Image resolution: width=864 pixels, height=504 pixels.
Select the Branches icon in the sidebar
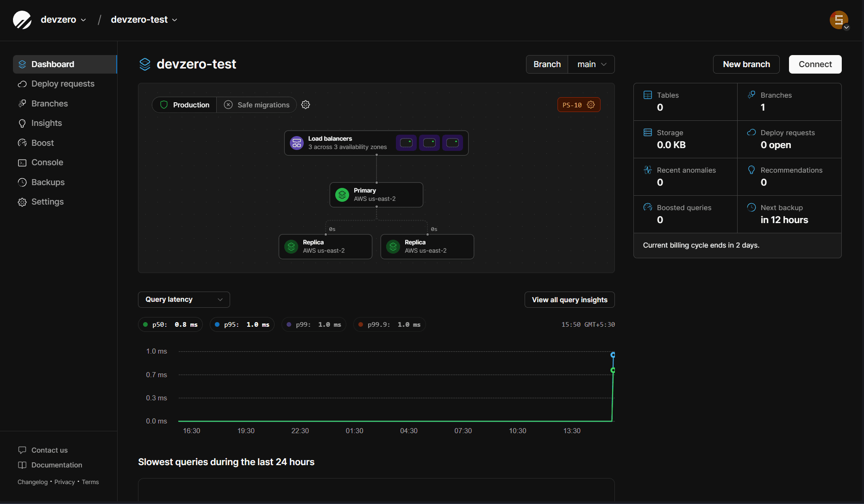22,104
